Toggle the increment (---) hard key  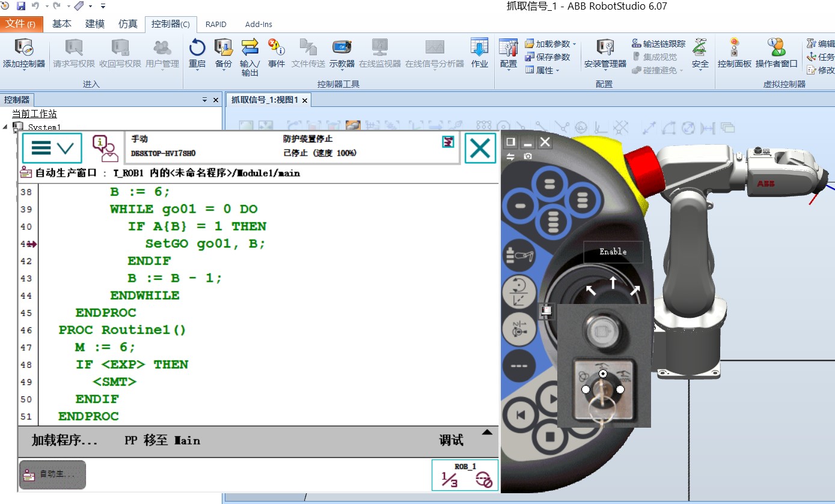[x=518, y=366]
